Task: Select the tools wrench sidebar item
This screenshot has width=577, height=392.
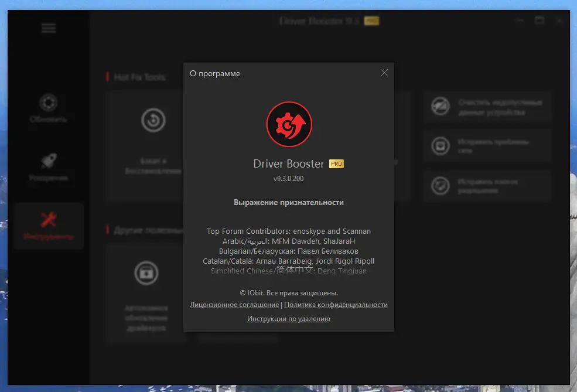Action: pyautogui.click(x=49, y=225)
